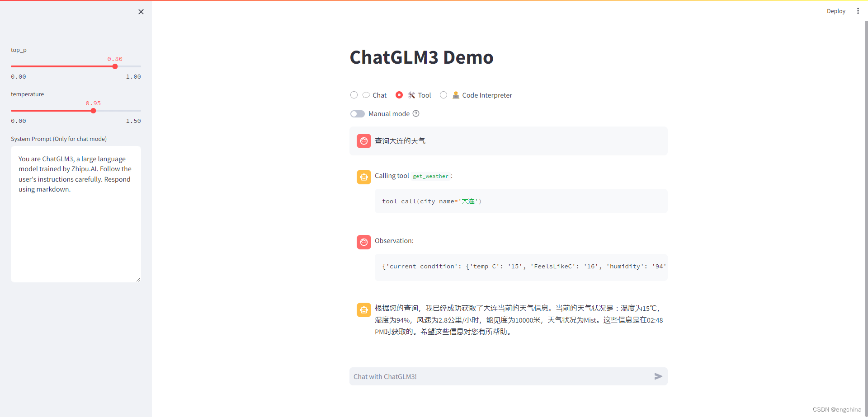Click the top_p value 0.80
The image size is (868, 417).
click(x=115, y=59)
